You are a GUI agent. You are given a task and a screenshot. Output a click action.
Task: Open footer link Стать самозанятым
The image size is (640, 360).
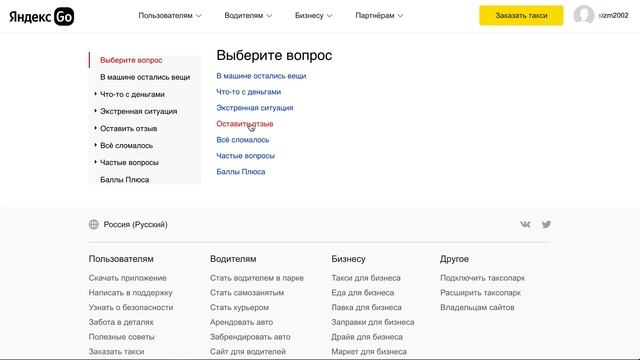[247, 293]
